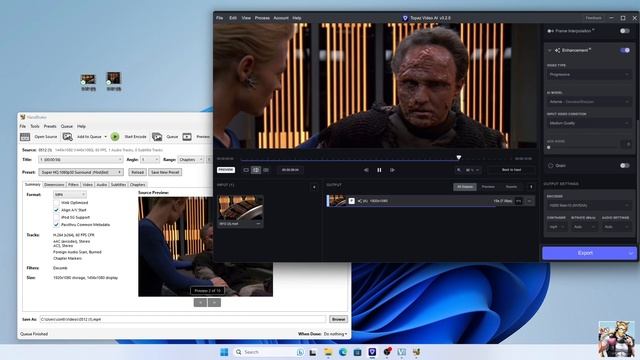Click HandBrake pineapple taskbar icon
Screen dimensions: 640x360
416,352
